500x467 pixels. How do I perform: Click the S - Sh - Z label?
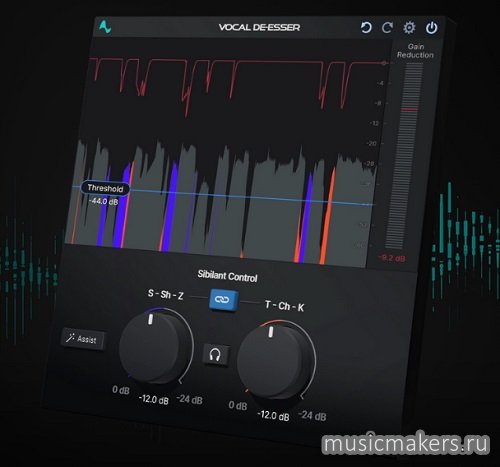point(166,294)
